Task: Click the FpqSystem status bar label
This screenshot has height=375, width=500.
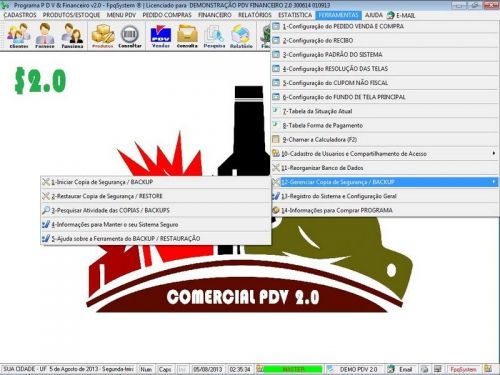Action: (463, 369)
